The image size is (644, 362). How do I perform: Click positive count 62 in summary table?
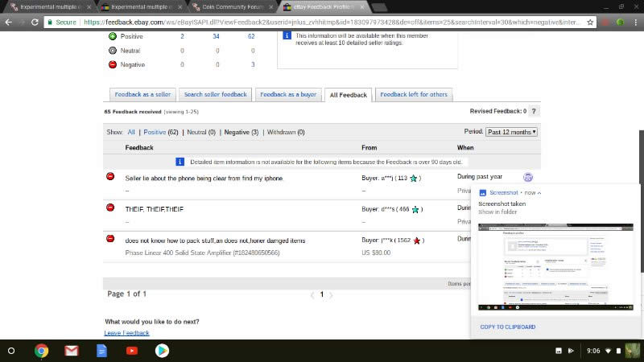point(251,36)
